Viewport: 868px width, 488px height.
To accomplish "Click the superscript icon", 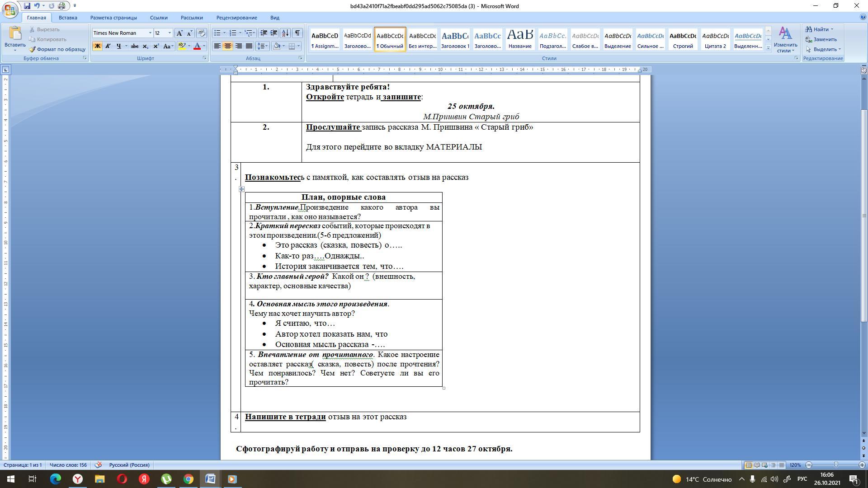I will click(x=156, y=46).
